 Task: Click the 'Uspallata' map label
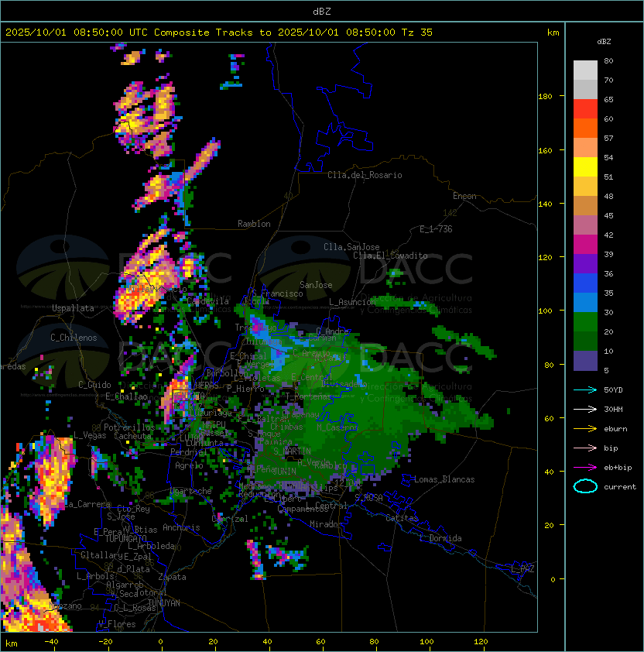tap(73, 308)
